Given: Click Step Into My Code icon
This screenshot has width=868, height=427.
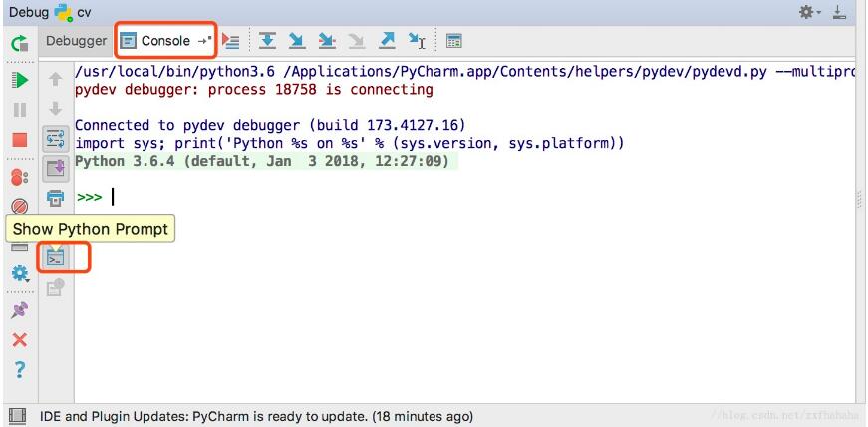Looking at the screenshot, I should point(327,41).
